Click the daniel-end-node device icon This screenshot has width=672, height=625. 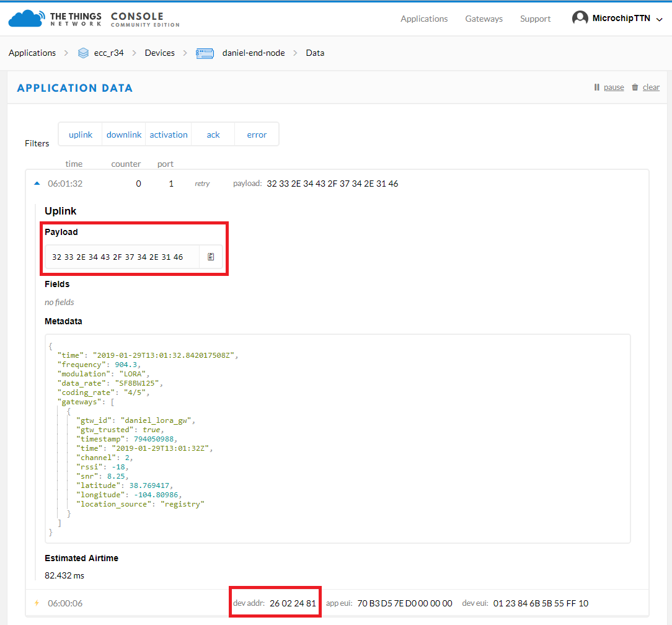pyautogui.click(x=205, y=53)
